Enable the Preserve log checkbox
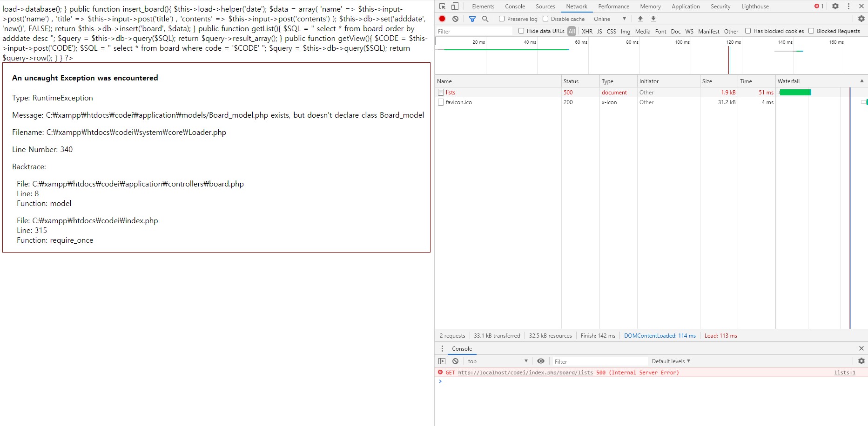Image resolution: width=868 pixels, height=426 pixels. point(502,19)
